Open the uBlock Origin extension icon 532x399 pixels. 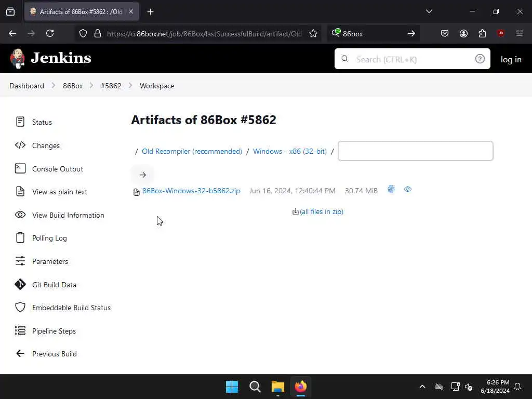(501, 33)
